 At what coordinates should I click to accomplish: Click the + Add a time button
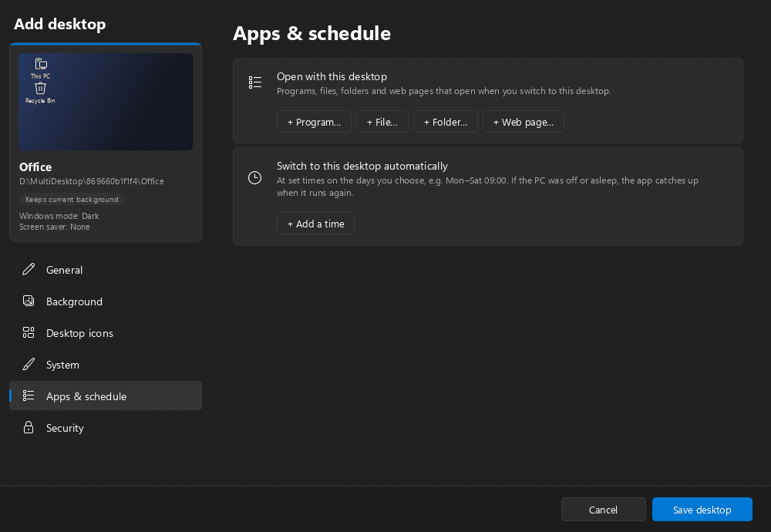(x=315, y=224)
